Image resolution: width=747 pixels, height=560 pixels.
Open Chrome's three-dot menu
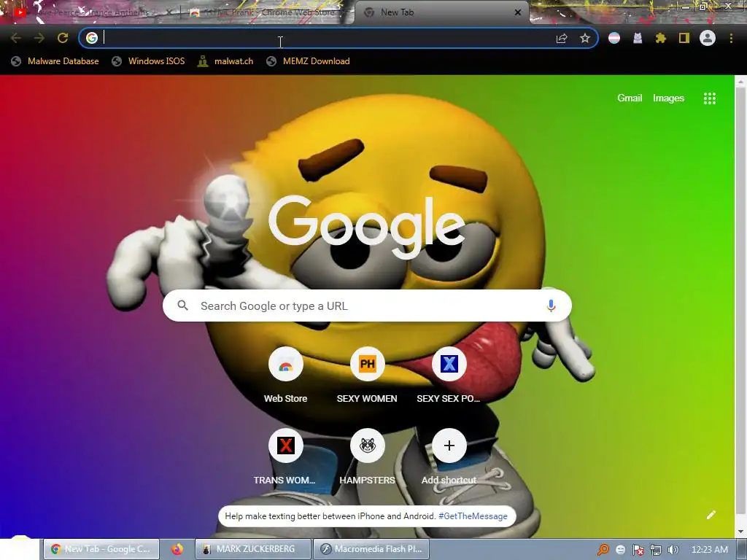tap(731, 38)
